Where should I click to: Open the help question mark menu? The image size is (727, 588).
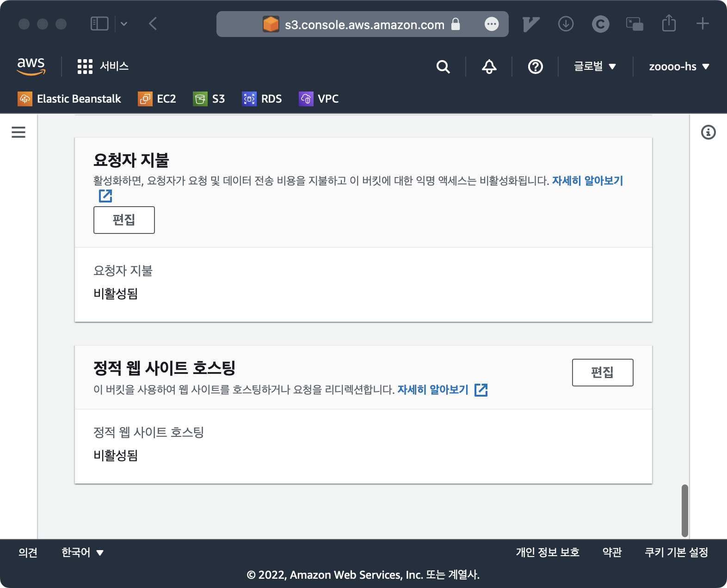535,67
